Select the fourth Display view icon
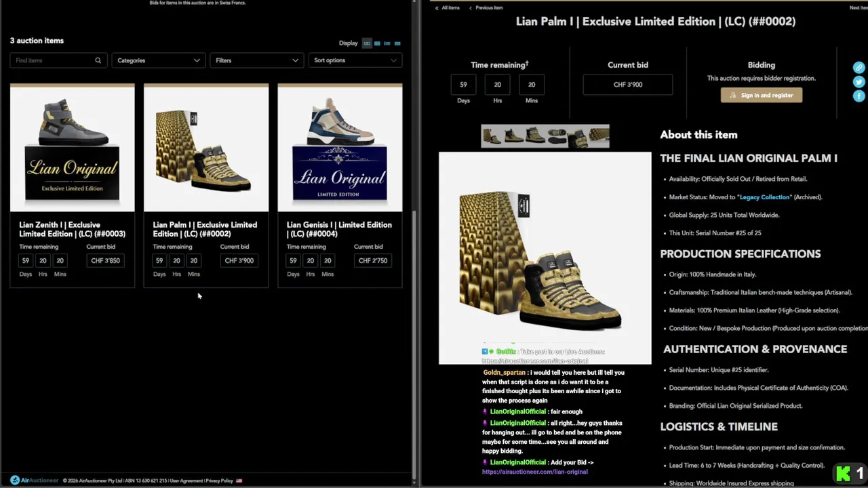 pyautogui.click(x=397, y=43)
